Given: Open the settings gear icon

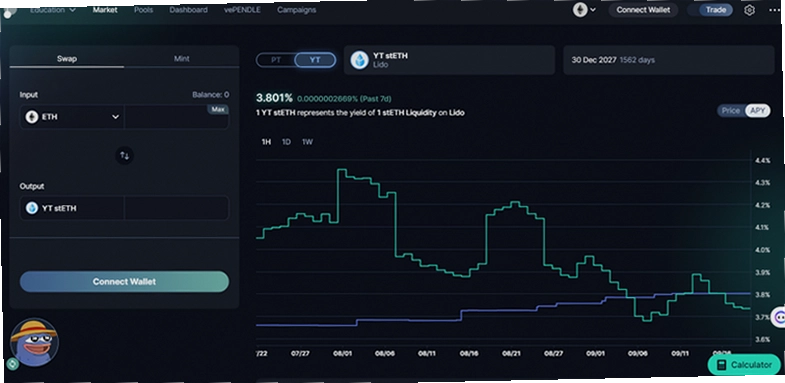Looking at the screenshot, I should 749,10.
